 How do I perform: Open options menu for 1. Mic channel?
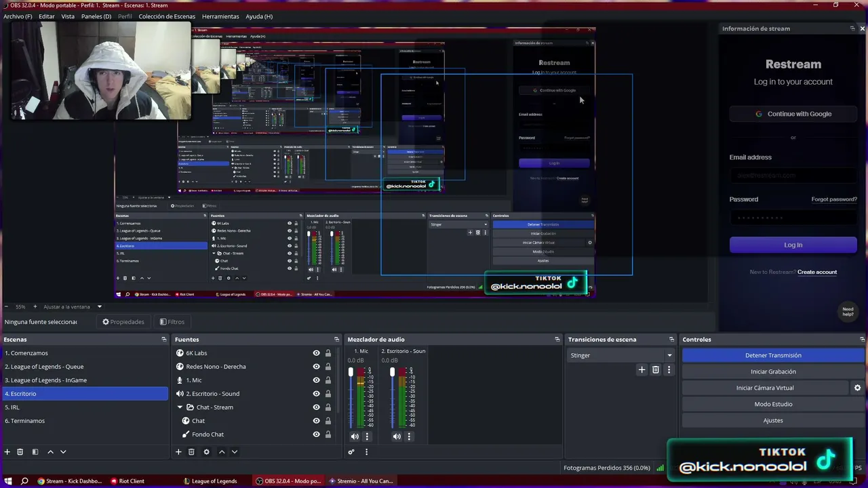[x=367, y=436]
